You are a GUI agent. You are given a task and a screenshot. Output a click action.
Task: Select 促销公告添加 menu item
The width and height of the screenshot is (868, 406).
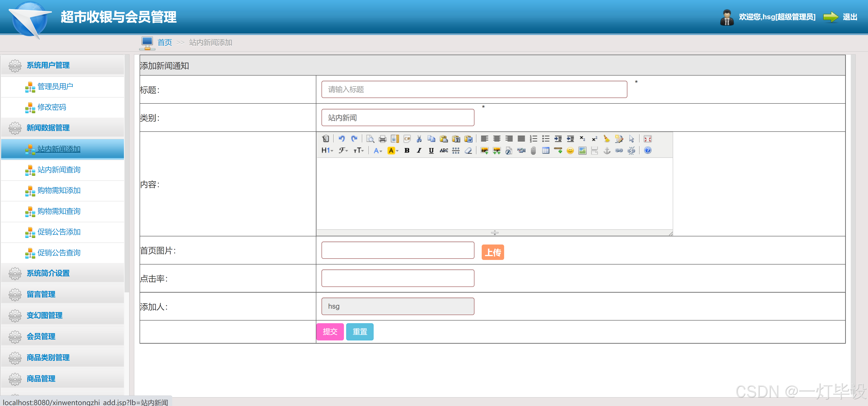(x=59, y=232)
